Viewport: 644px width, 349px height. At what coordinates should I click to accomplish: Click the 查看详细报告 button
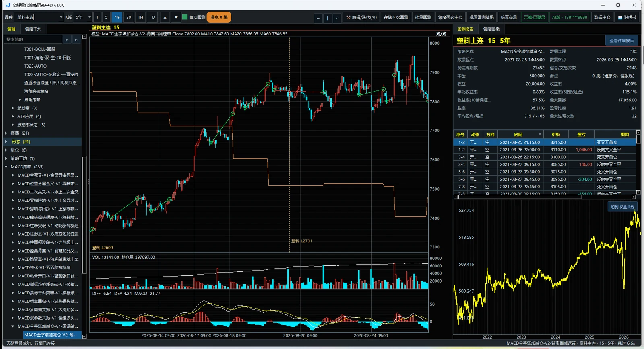pos(621,40)
